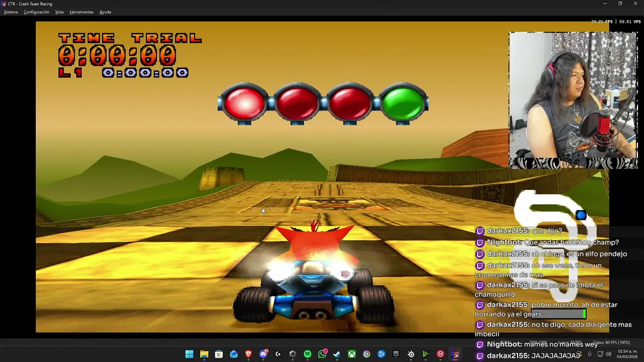644x362 pixels.
Task: Open the Ubisoft Connect taskbar icon
Action: coord(367,354)
